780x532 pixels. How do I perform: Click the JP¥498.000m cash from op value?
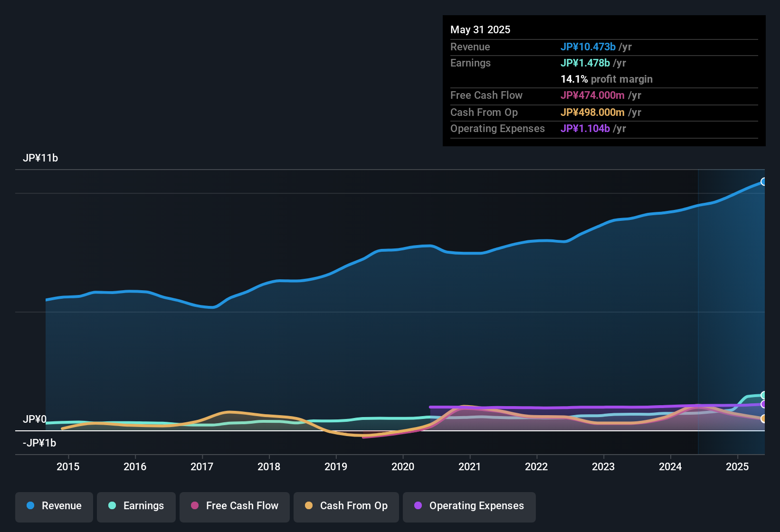[592, 112]
